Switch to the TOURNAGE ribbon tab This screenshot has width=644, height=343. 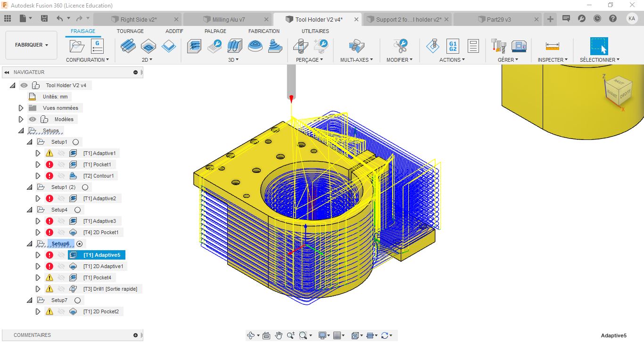(x=130, y=31)
